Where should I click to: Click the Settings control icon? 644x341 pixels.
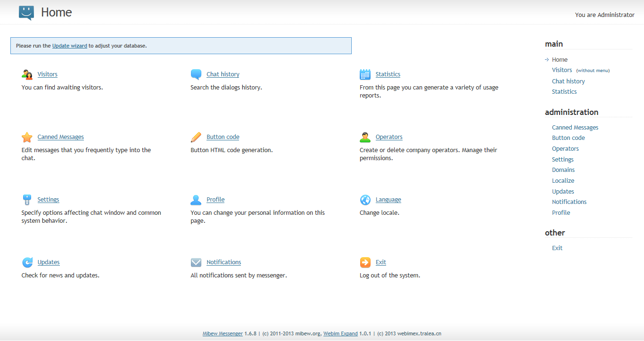click(27, 199)
